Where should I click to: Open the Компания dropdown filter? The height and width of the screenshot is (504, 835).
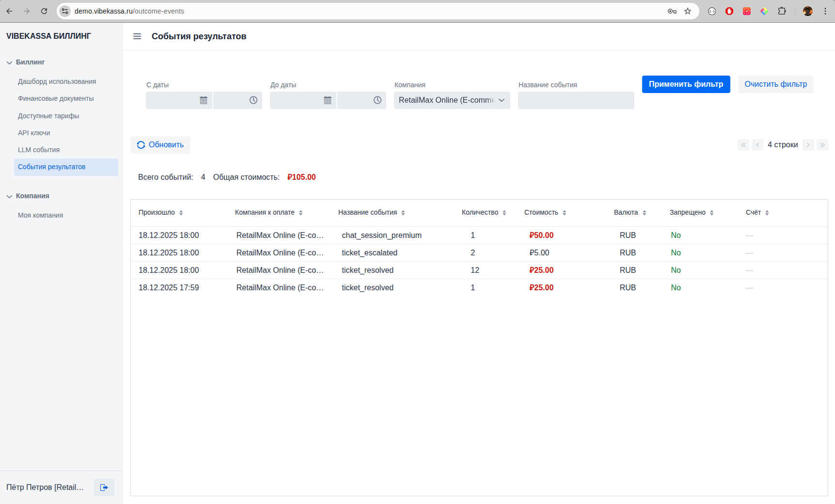click(452, 100)
